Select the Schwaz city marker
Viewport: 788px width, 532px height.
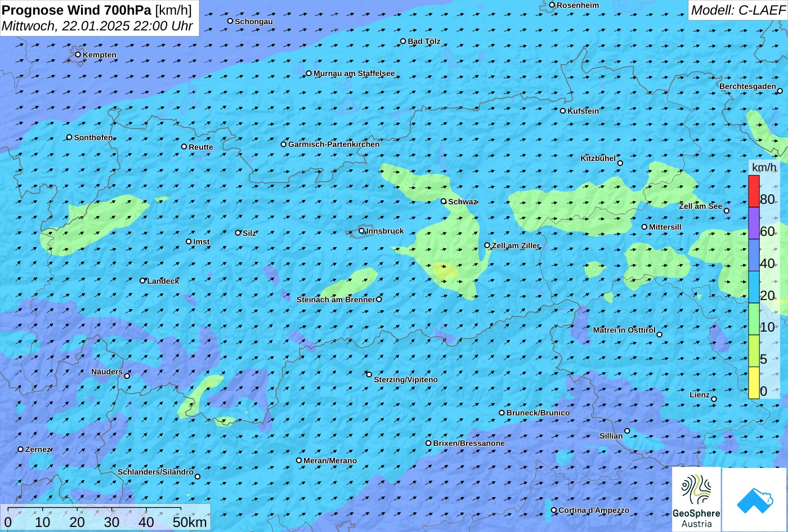tap(444, 201)
